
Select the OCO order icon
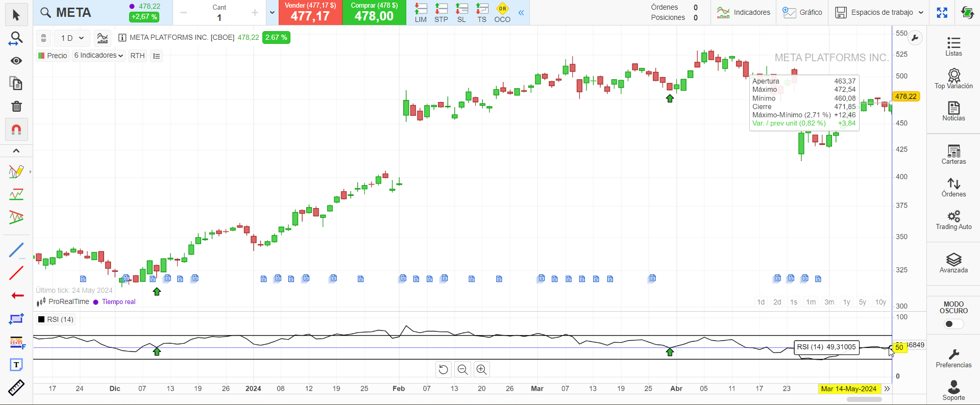[x=502, y=13]
